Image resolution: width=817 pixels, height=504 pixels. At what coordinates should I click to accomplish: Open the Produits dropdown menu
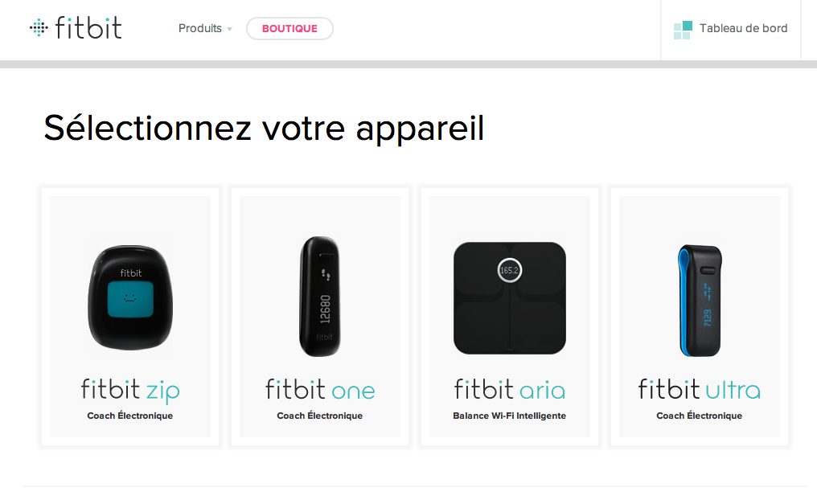[x=205, y=28]
